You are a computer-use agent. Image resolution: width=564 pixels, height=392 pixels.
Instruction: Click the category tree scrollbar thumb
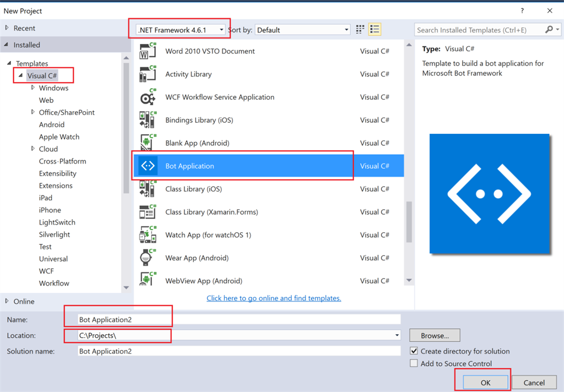126,128
